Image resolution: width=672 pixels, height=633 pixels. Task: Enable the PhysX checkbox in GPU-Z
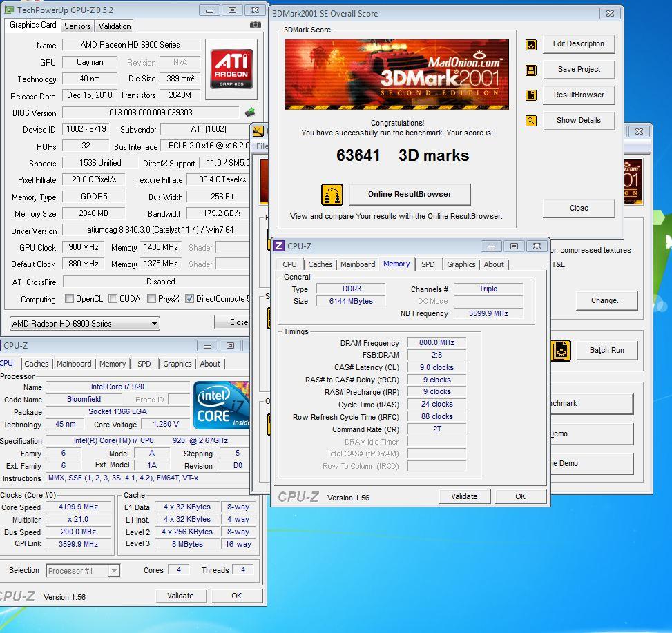point(151,298)
